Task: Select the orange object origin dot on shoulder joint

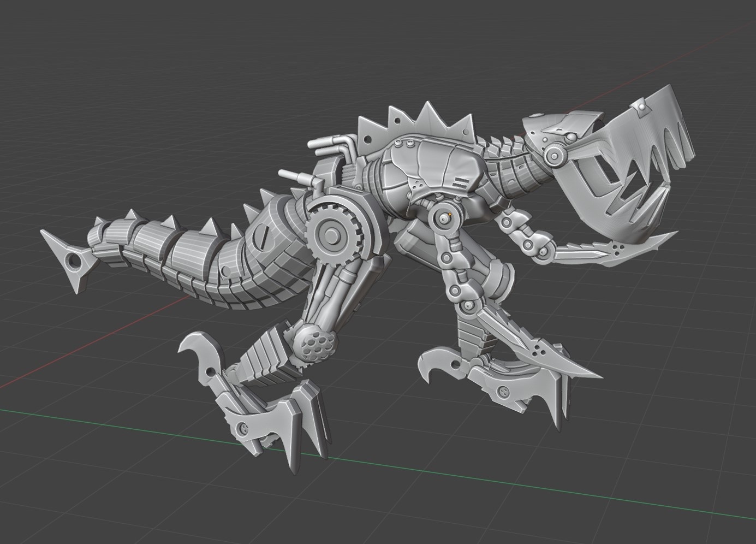Action: click(450, 214)
